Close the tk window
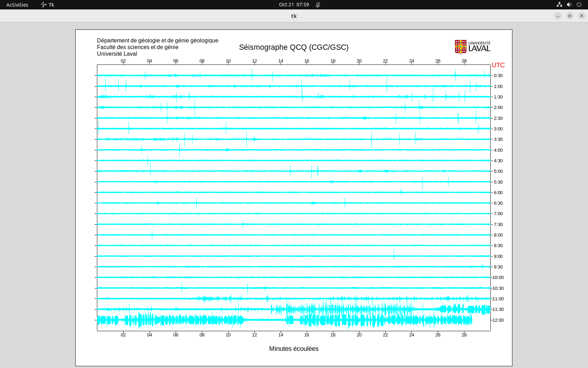This screenshot has height=368, width=588. pos(582,16)
